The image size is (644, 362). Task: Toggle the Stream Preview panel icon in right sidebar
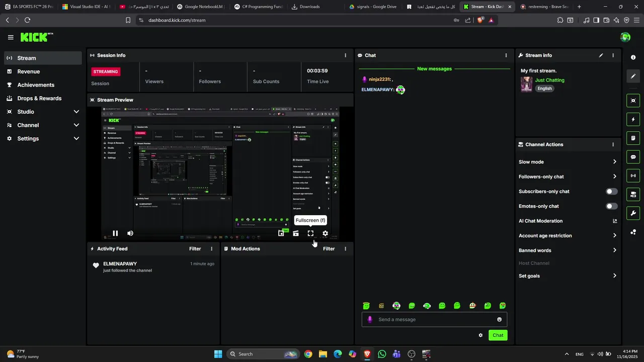click(633, 101)
